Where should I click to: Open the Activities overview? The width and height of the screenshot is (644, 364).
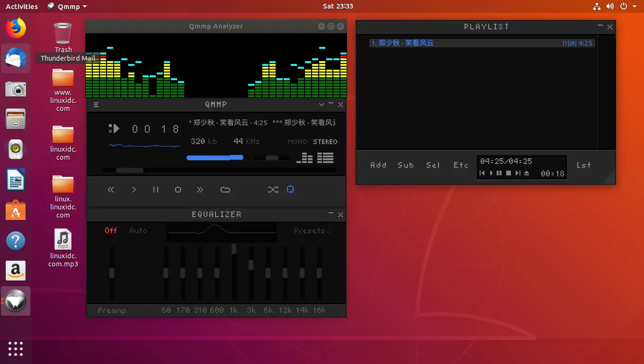22,6
